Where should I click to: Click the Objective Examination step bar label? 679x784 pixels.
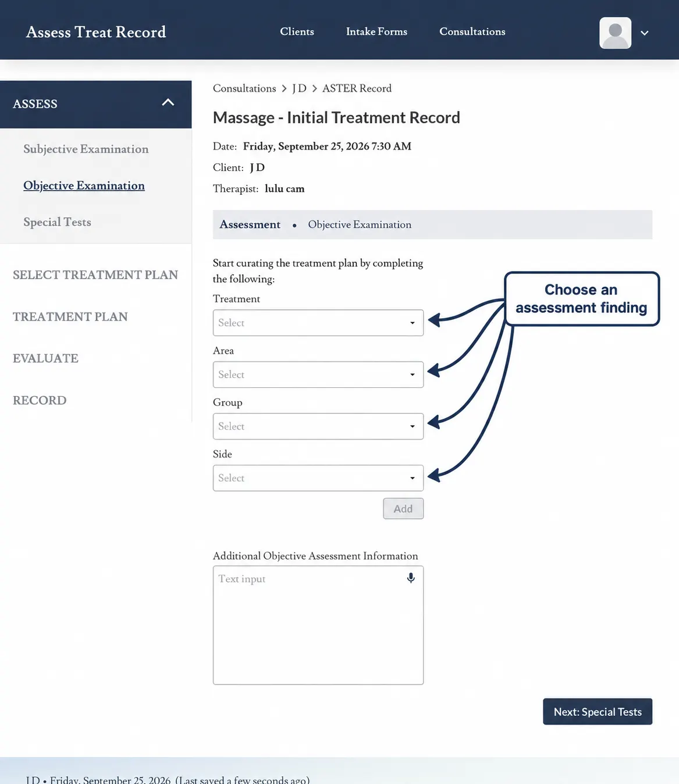(360, 224)
